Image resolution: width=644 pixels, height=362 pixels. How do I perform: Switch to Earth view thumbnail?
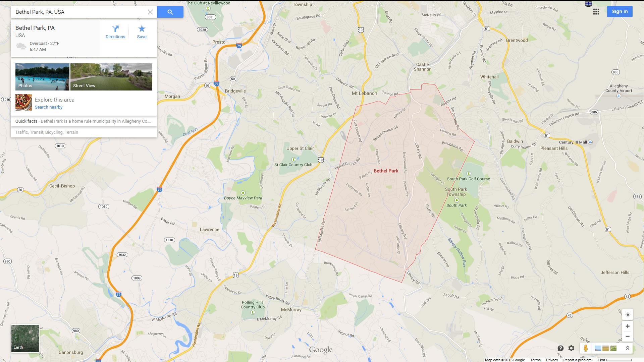(25, 338)
